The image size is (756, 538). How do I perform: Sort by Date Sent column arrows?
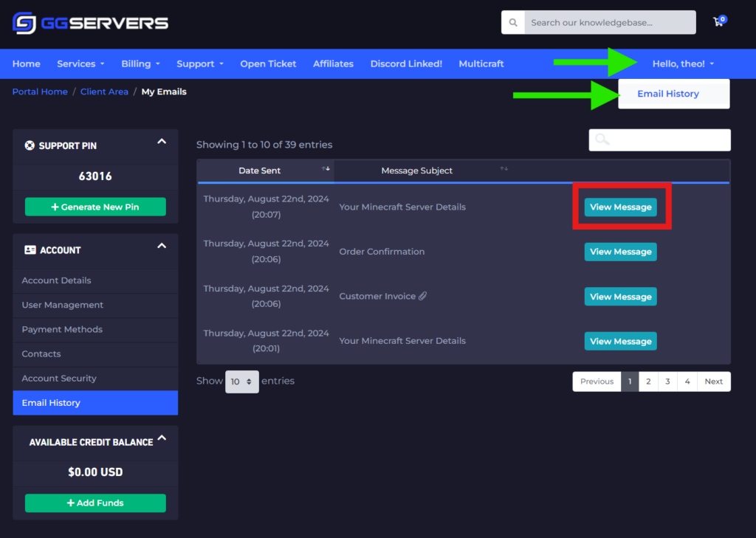[x=326, y=169]
